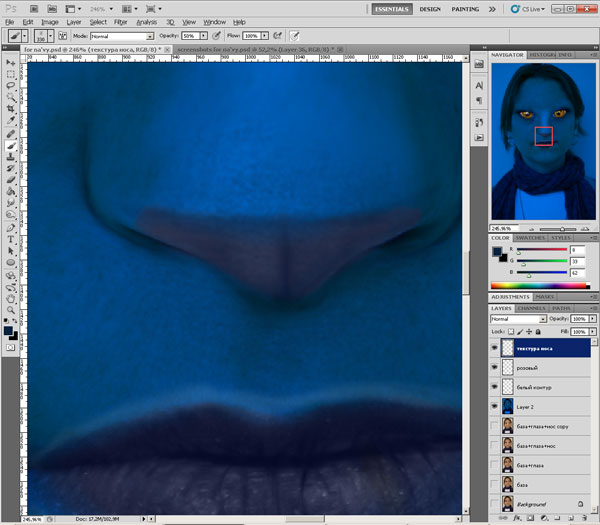
Task: Select the Move tool in the toolbox
Action: pyautogui.click(x=11, y=63)
